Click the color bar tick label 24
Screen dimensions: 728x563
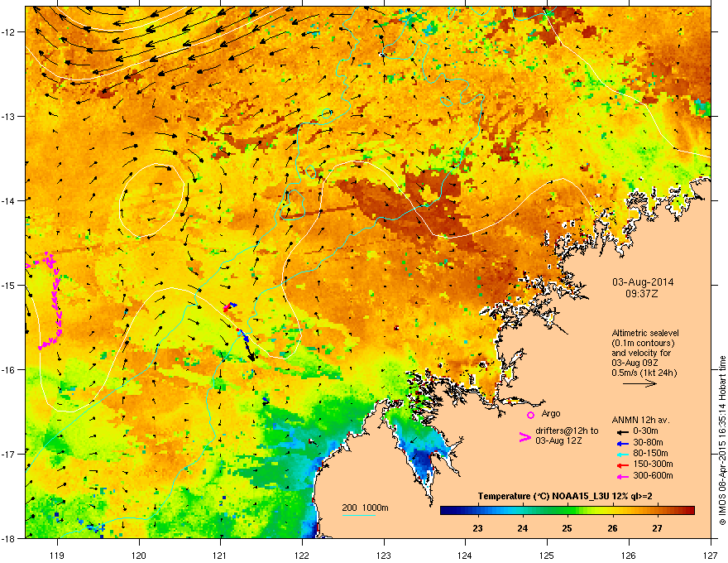pos(522,528)
